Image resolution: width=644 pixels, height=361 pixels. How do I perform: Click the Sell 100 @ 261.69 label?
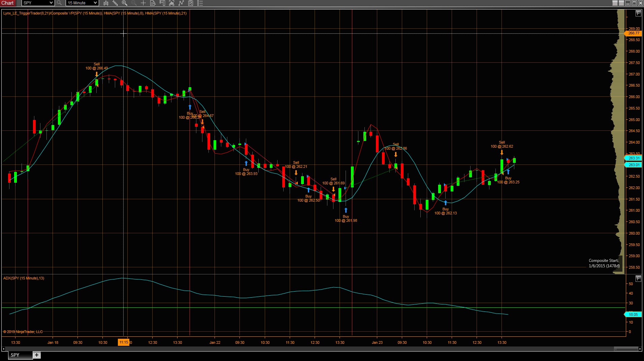[x=333, y=181]
